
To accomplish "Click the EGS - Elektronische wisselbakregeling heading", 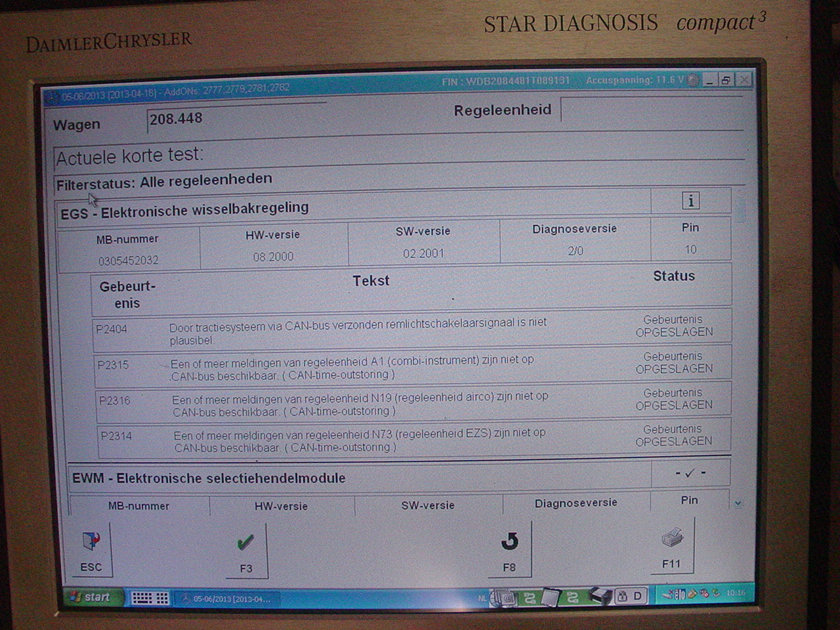I will pyautogui.click(x=184, y=211).
